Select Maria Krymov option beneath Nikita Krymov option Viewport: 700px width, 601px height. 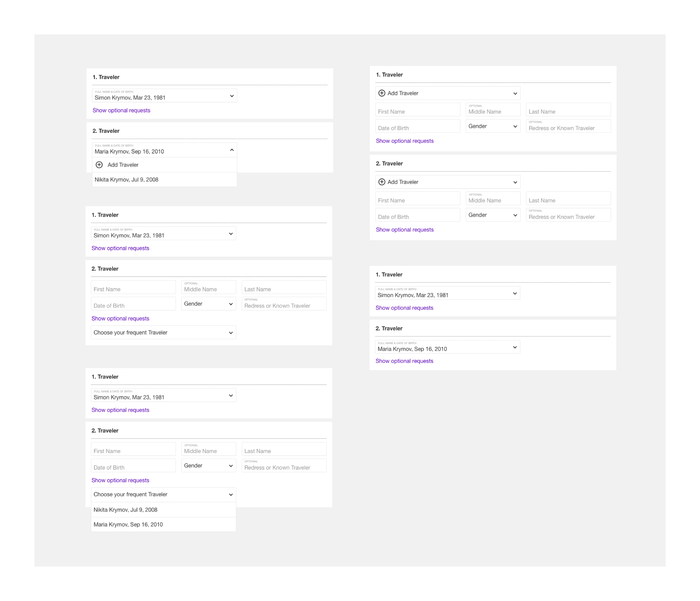point(128,525)
